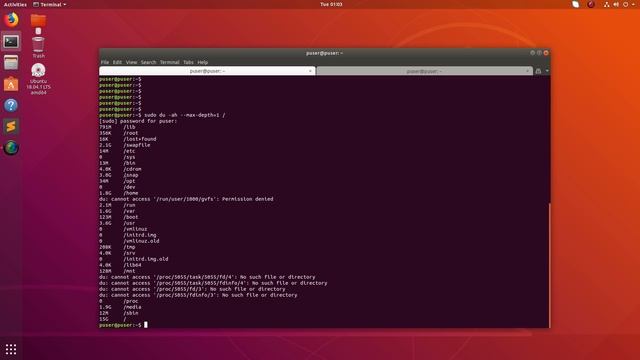This screenshot has height=360, width=640.
Task: Switch to the second puser@puser tab
Action: coord(424,71)
